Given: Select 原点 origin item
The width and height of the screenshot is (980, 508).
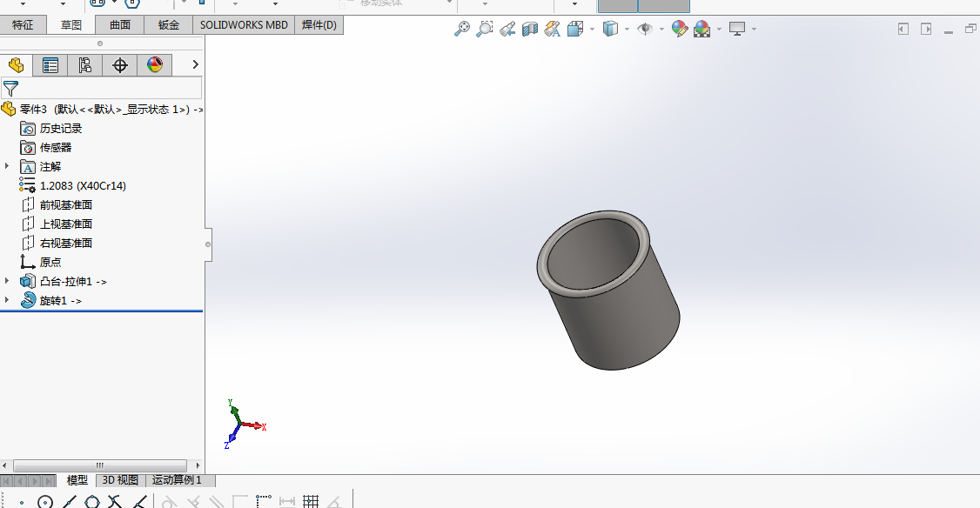Looking at the screenshot, I should pos(41,262).
